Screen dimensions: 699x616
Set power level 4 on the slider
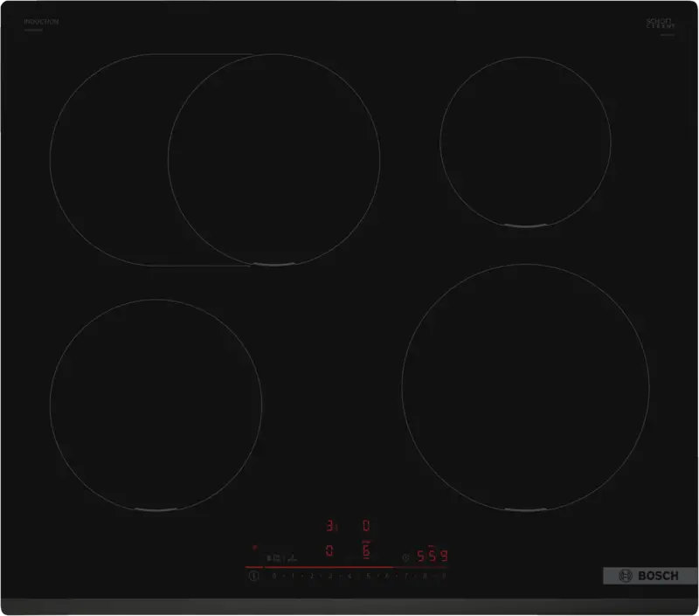349,576
